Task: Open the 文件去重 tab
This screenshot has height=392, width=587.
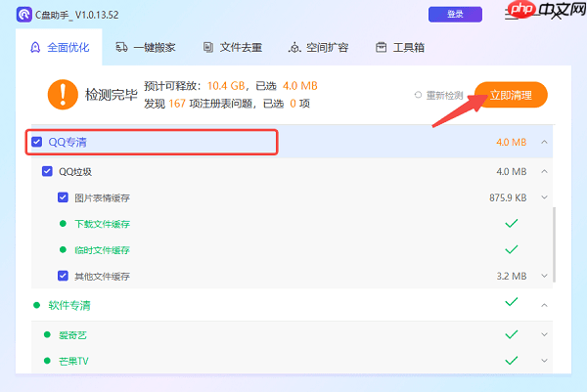Action: pos(233,47)
